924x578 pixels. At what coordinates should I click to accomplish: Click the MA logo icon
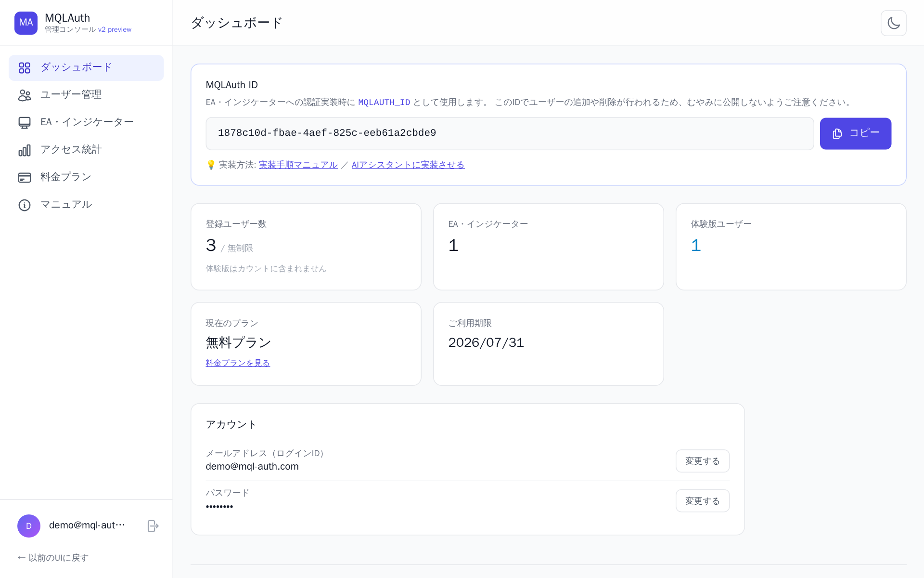coord(26,23)
